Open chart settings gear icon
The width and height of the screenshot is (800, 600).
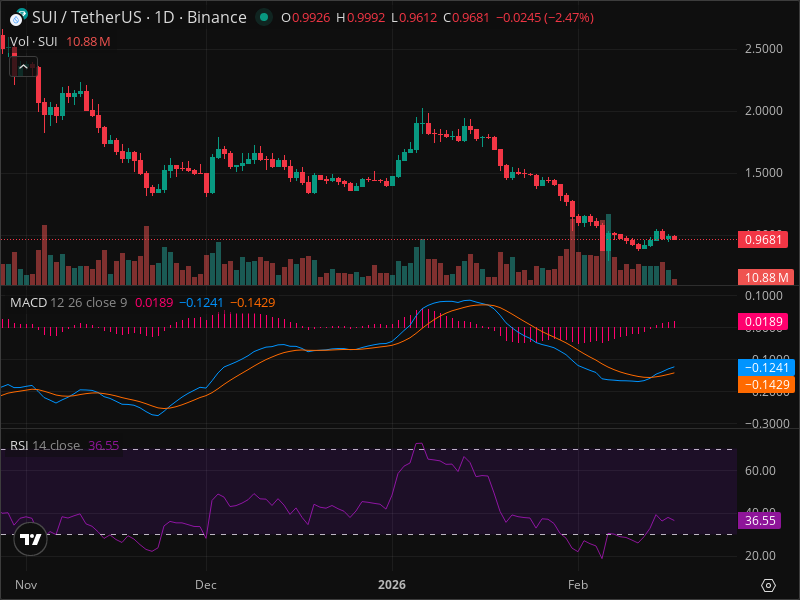click(x=768, y=585)
